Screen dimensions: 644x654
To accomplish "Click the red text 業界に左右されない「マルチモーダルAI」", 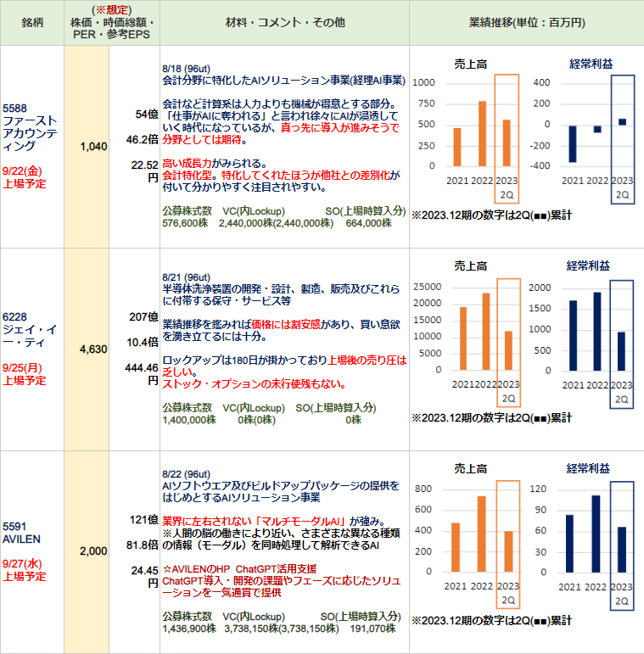I will (x=255, y=522).
